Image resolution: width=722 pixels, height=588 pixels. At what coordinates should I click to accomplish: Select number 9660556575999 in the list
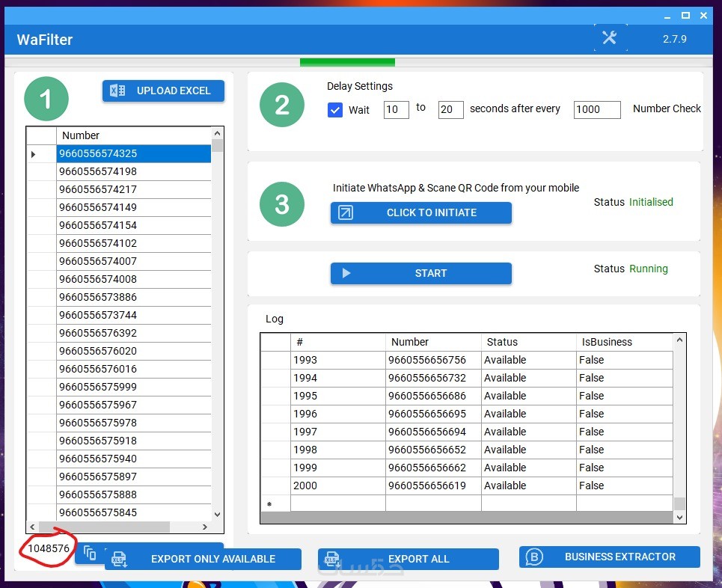pyautogui.click(x=133, y=387)
